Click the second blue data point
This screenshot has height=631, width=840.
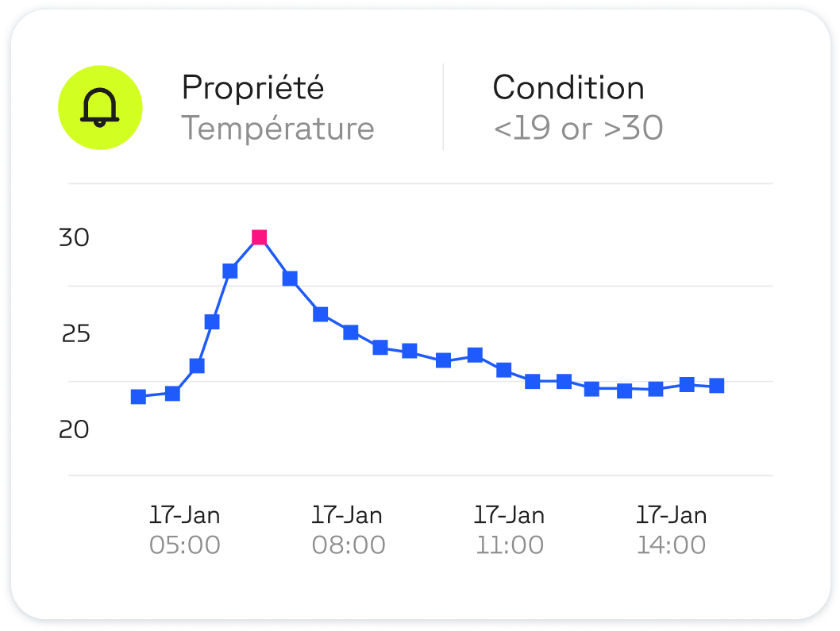tap(172, 393)
